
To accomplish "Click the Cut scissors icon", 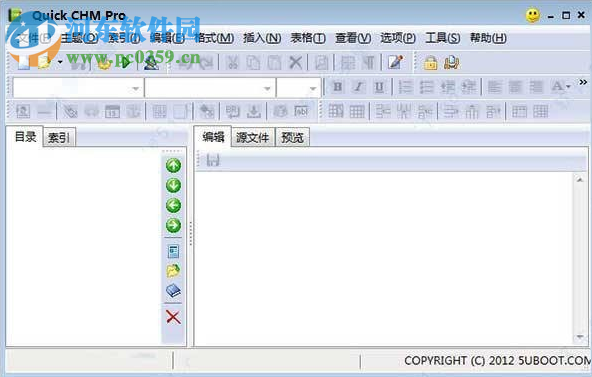I will tap(233, 62).
